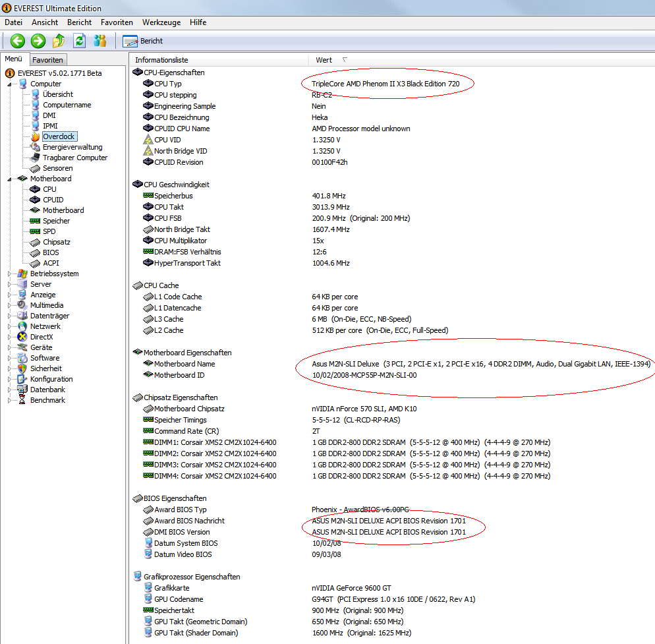Click the Software tree icon
The image size is (655, 644).
coord(22,358)
